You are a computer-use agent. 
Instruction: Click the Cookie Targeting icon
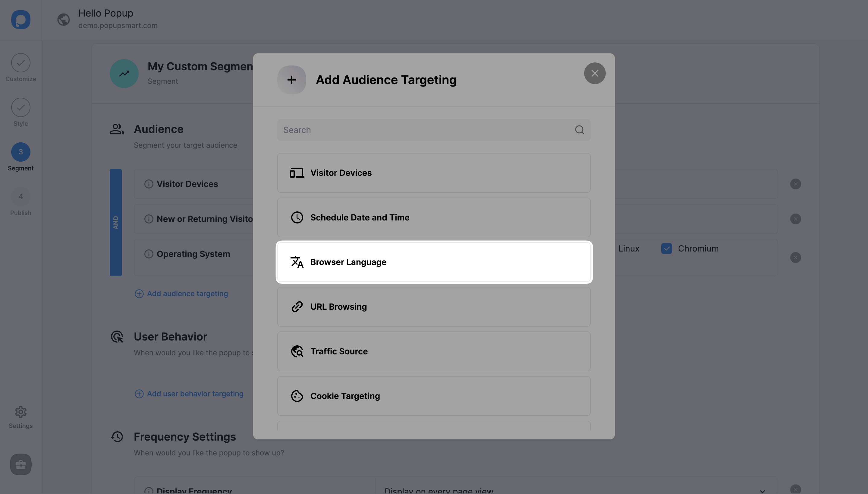click(296, 396)
